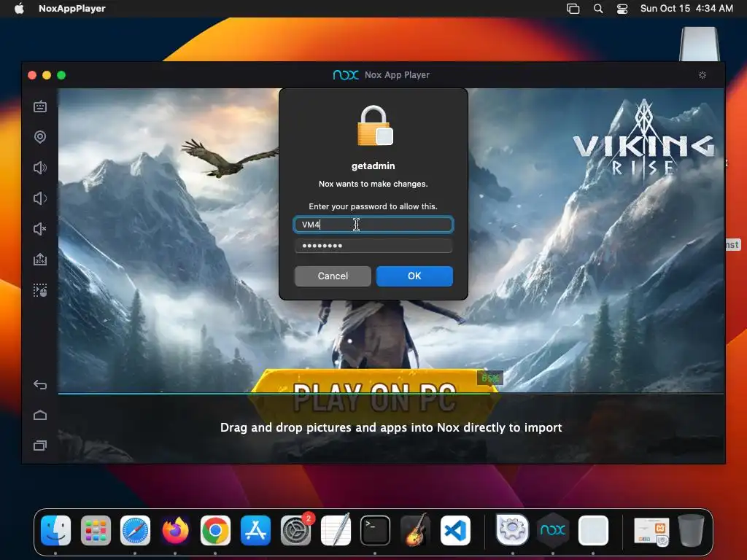Image resolution: width=747 pixels, height=560 pixels.
Task: Open the minimized window thumbnail in Dock
Action: tap(651, 531)
